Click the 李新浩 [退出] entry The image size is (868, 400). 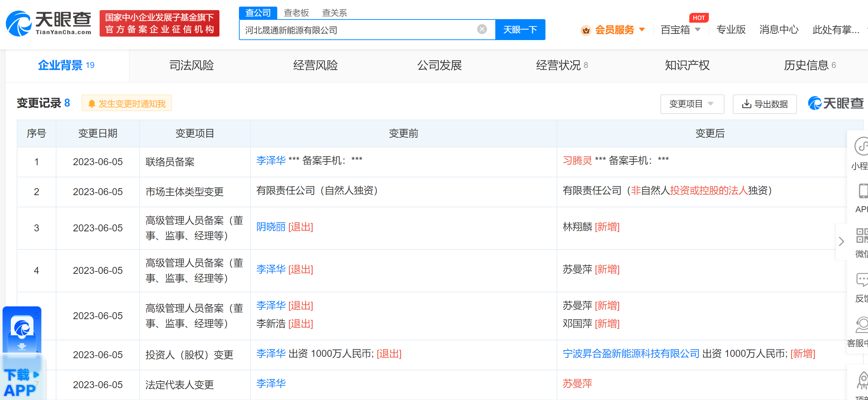(285, 324)
